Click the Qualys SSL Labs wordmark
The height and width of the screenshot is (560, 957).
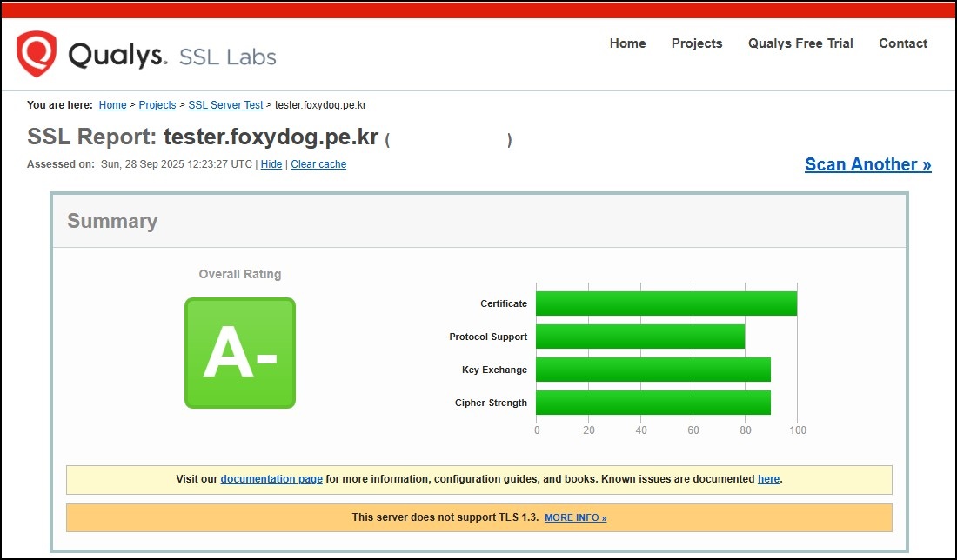[172, 56]
